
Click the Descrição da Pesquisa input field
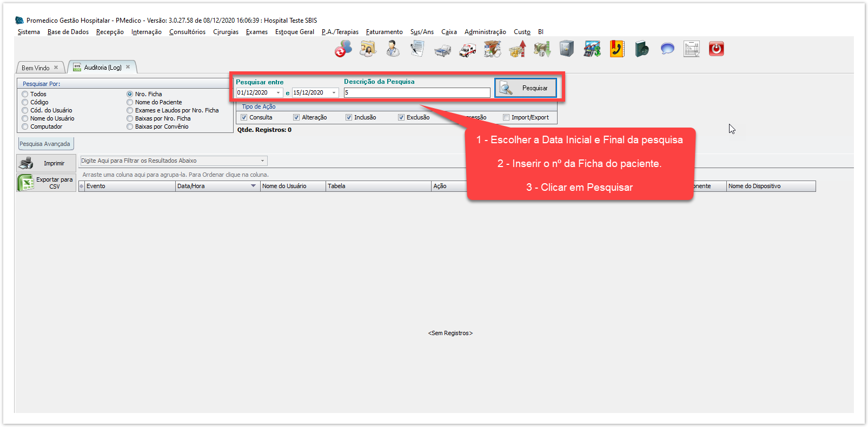coord(416,93)
